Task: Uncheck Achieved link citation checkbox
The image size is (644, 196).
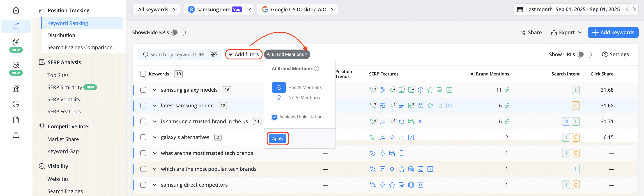Action: (x=274, y=117)
